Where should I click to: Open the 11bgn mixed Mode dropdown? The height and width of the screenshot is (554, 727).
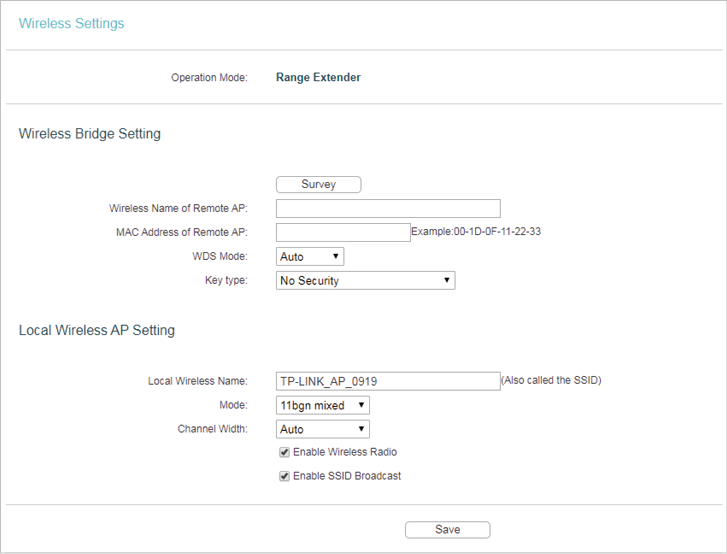(323, 405)
